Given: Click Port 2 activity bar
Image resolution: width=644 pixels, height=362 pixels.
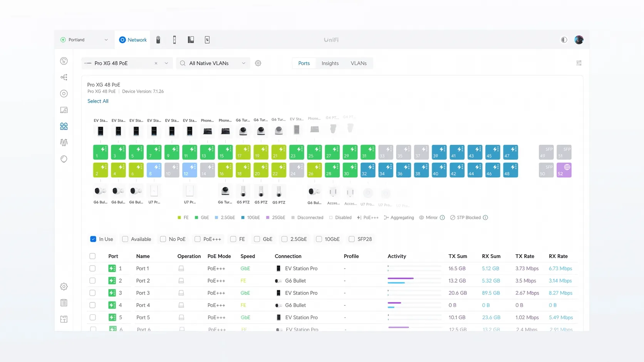Looking at the screenshot, I should tap(414, 280).
